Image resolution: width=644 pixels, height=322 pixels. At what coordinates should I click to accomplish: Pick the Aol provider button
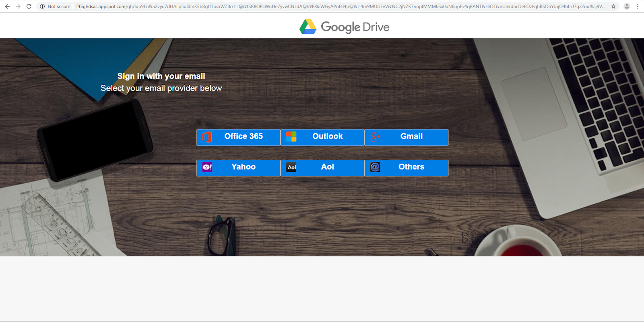point(322,168)
